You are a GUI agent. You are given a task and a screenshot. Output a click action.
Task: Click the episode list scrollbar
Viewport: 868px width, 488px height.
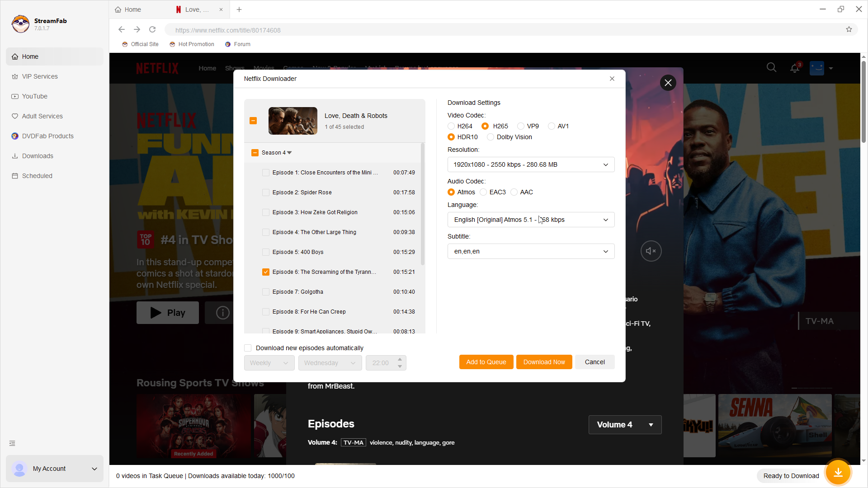tap(423, 204)
